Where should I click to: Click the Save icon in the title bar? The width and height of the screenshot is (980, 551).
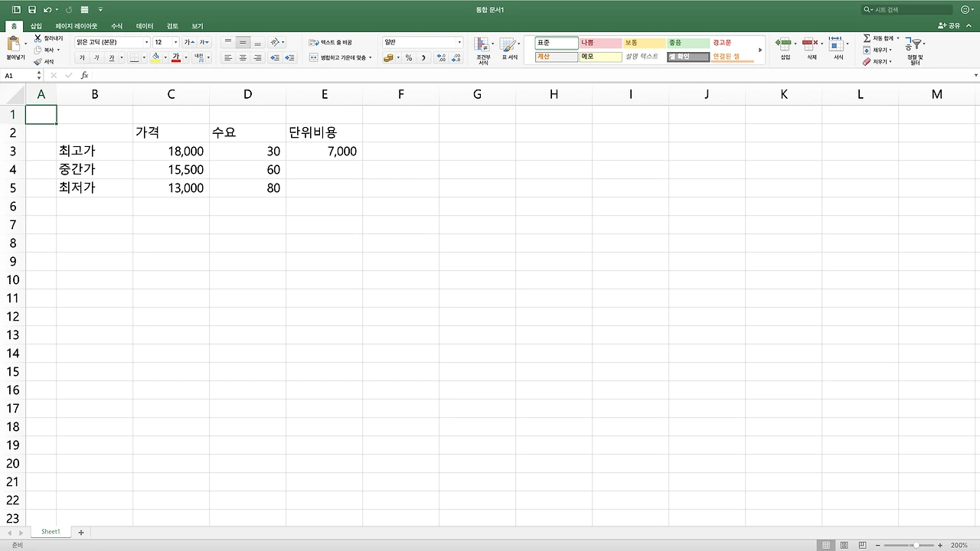click(32, 10)
